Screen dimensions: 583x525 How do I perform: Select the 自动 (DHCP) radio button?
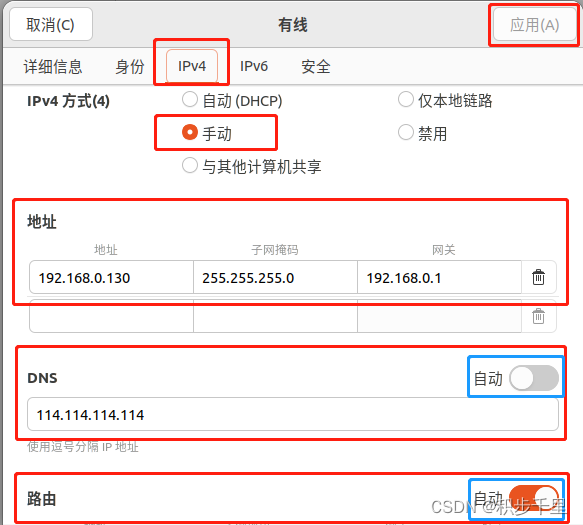(x=190, y=100)
